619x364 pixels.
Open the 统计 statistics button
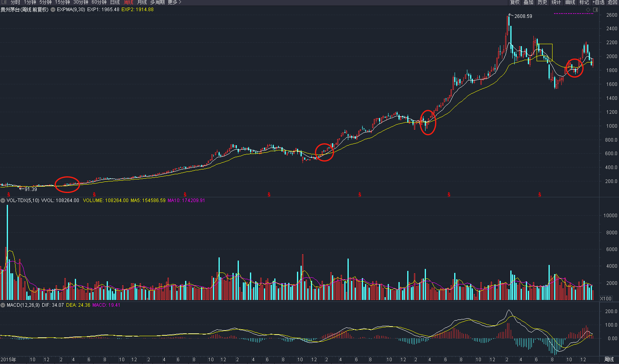coord(556,2)
